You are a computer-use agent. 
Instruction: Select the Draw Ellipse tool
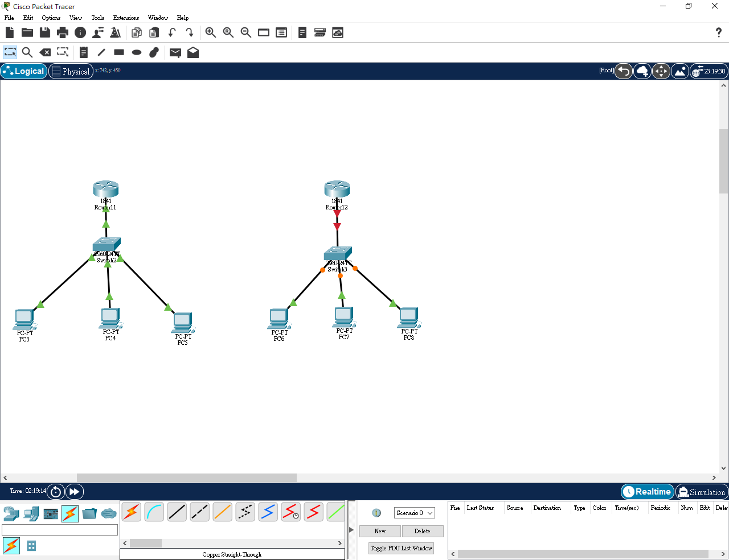coord(137,52)
